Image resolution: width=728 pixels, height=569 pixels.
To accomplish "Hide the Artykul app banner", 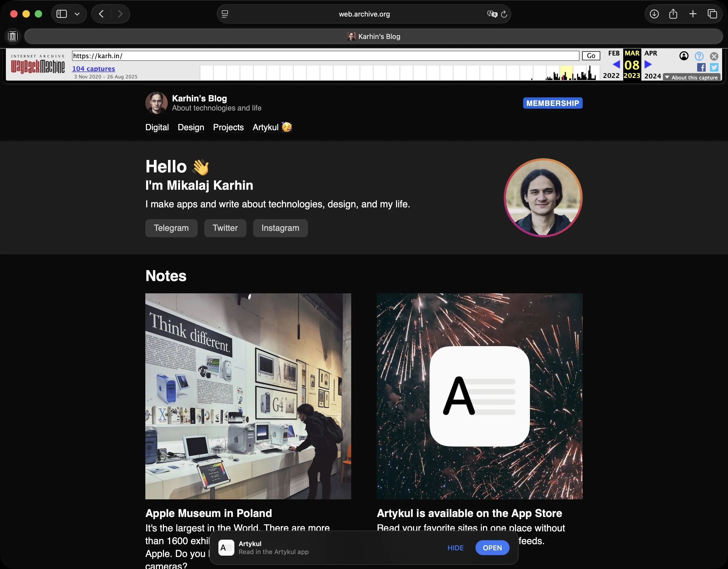I will pos(455,548).
